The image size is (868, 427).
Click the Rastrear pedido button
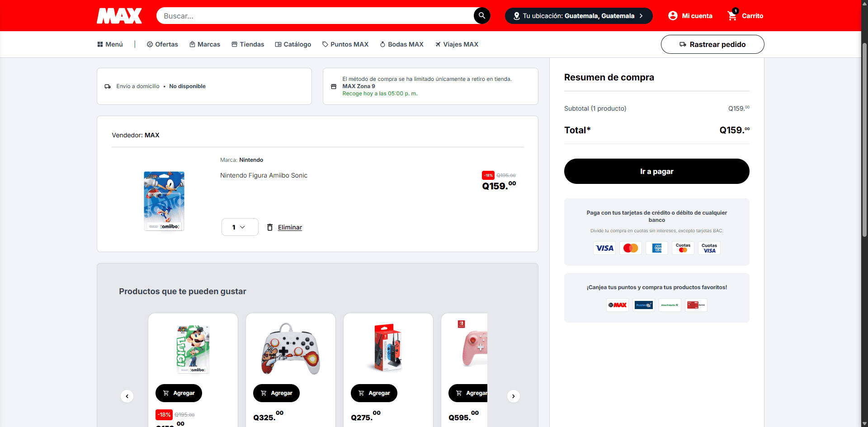tap(712, 44)
